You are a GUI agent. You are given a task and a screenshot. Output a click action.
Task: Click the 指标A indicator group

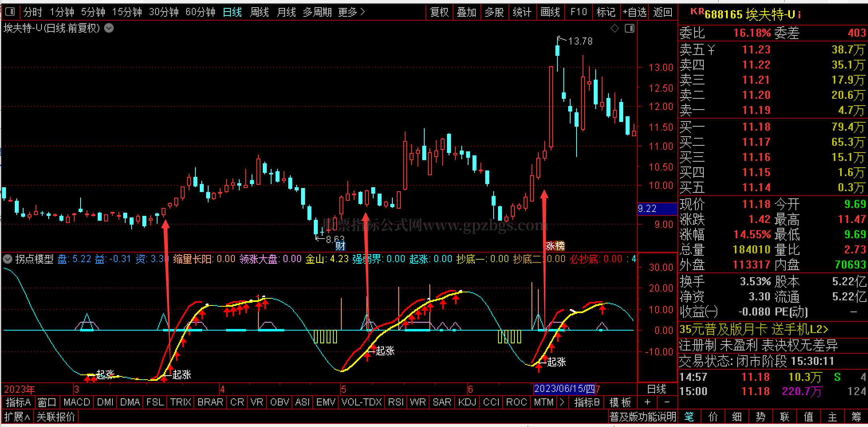(18, 402)
